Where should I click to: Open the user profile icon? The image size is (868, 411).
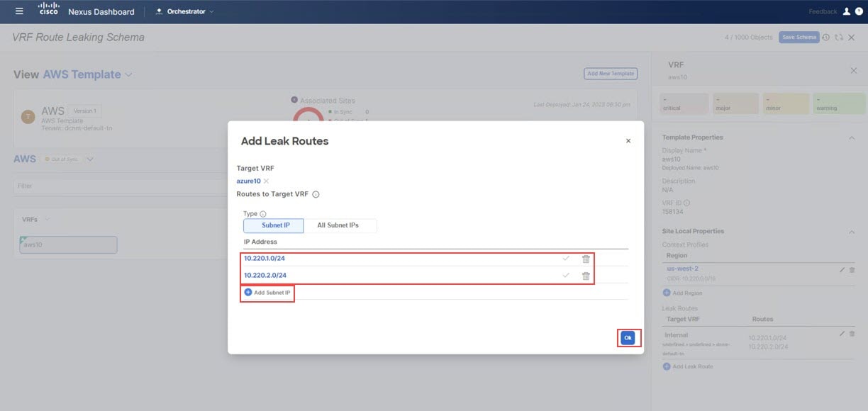coord(846,11)
